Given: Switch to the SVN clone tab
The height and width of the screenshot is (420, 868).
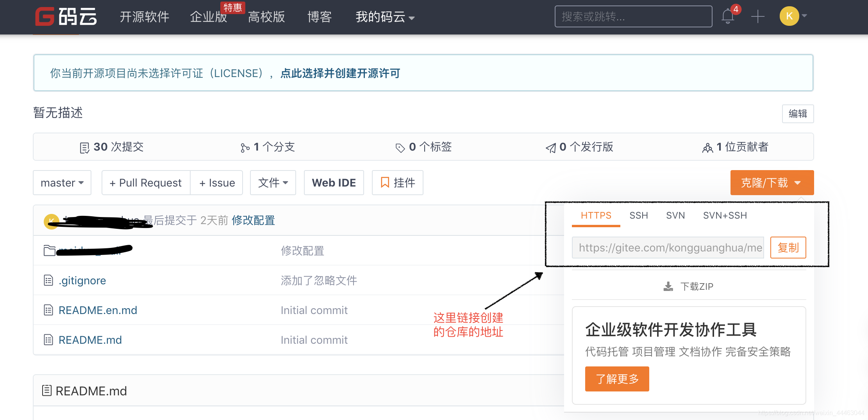Looking at the screenshot, I should point(675,215).
